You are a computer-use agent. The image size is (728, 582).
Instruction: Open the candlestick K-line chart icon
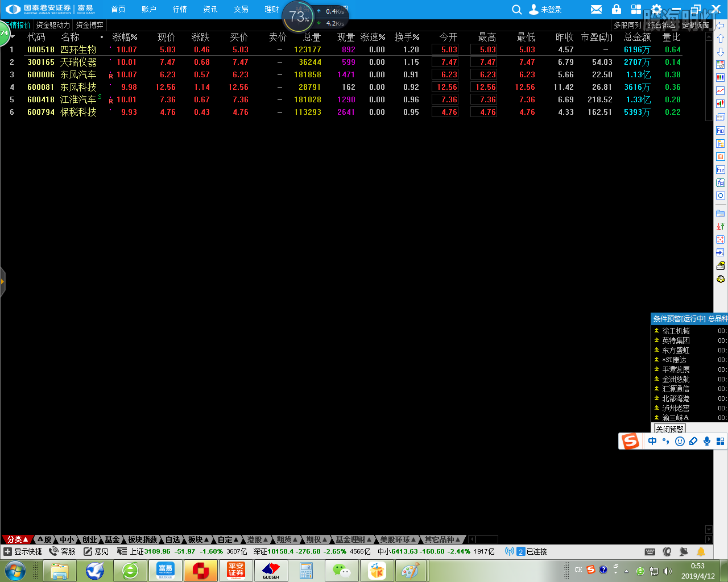[x=721, y=104]
